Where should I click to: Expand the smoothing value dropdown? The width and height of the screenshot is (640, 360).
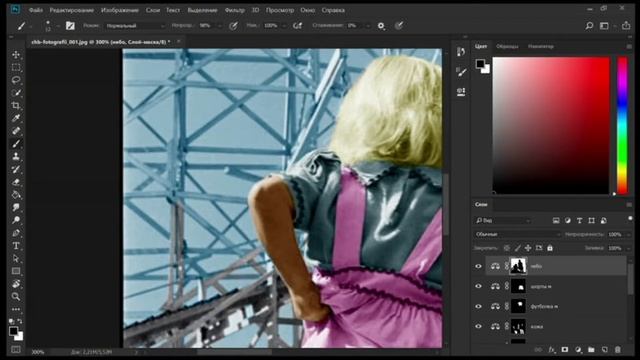(367, 26)
